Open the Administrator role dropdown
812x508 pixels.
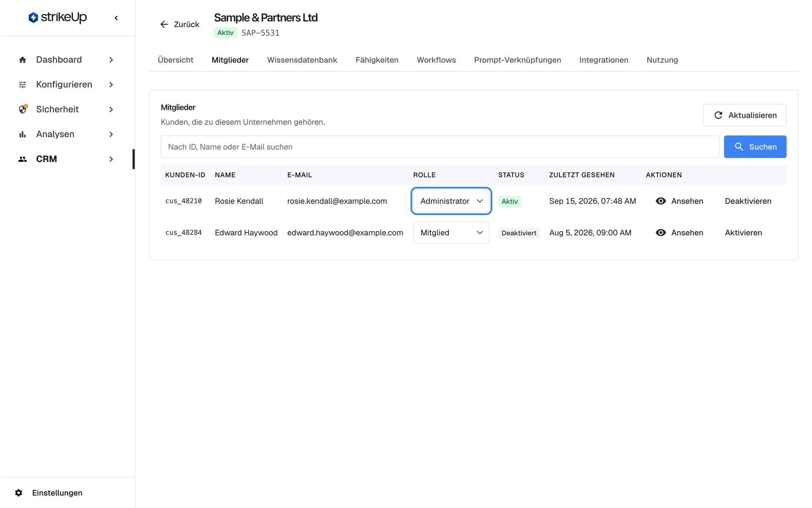click(x=451, y=201)
